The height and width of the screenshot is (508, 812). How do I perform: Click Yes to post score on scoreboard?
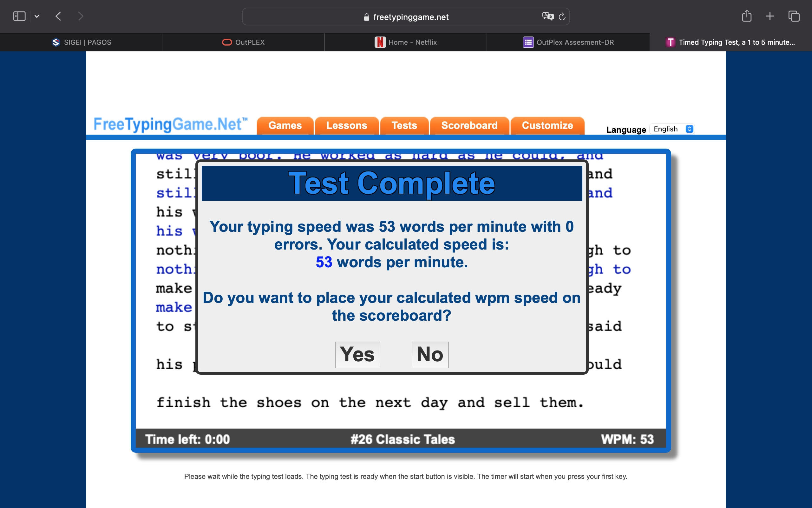point(358,355)
